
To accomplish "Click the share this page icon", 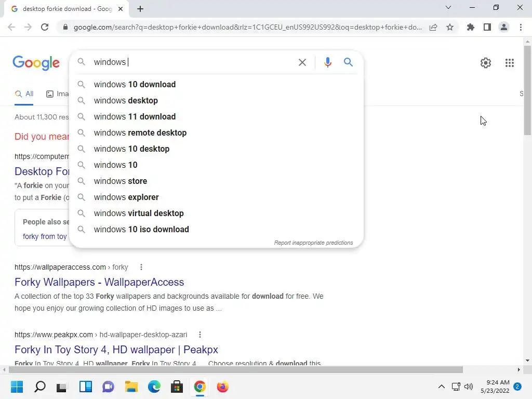I will (433, 27).
